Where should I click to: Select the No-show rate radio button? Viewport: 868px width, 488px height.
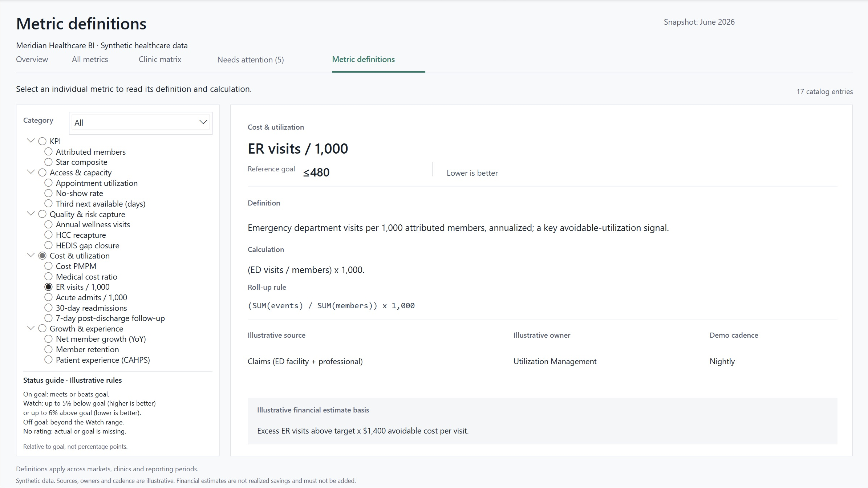[x=48, y=193]
